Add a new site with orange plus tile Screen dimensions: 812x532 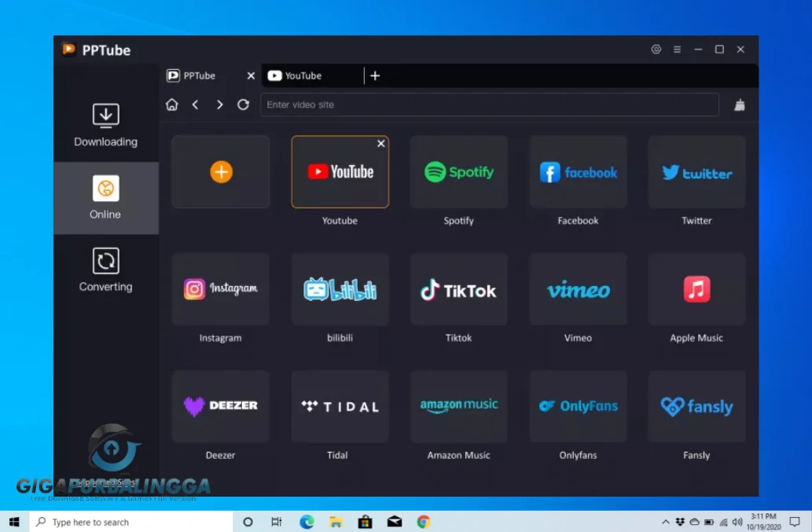coord(221,172)
